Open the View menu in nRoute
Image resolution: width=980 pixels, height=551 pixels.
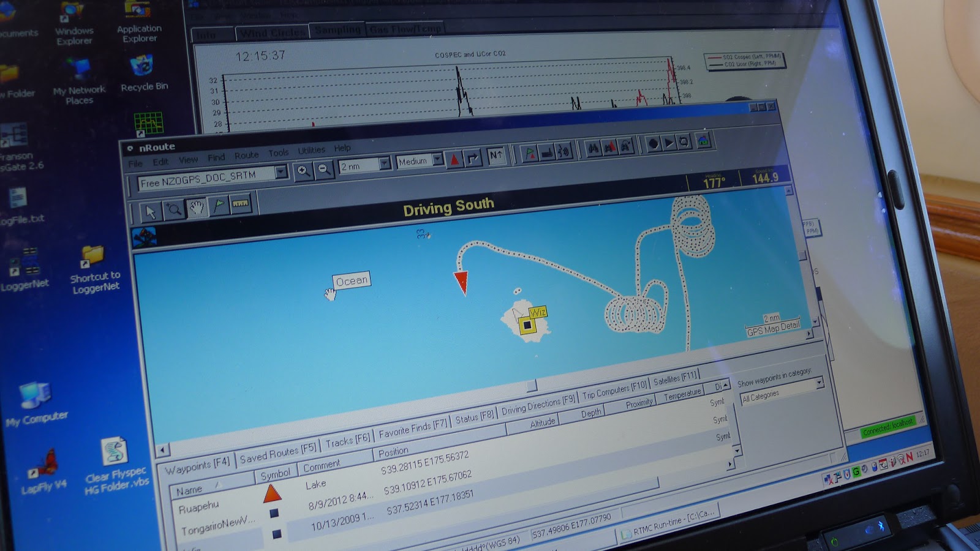188,160
